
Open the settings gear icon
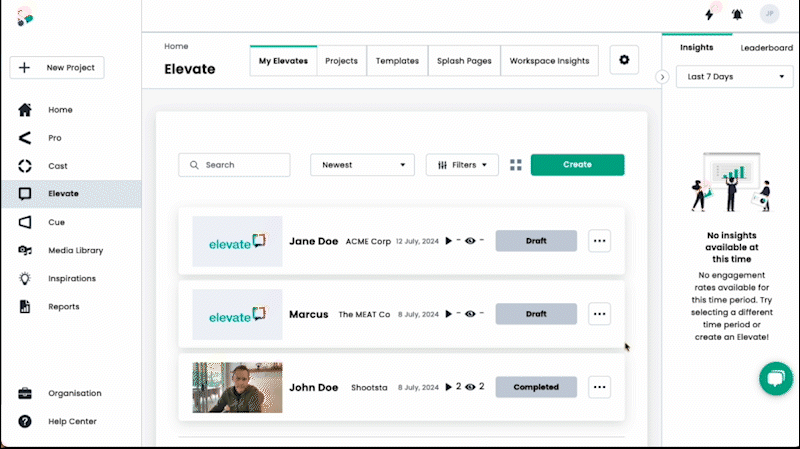point(624,60)
